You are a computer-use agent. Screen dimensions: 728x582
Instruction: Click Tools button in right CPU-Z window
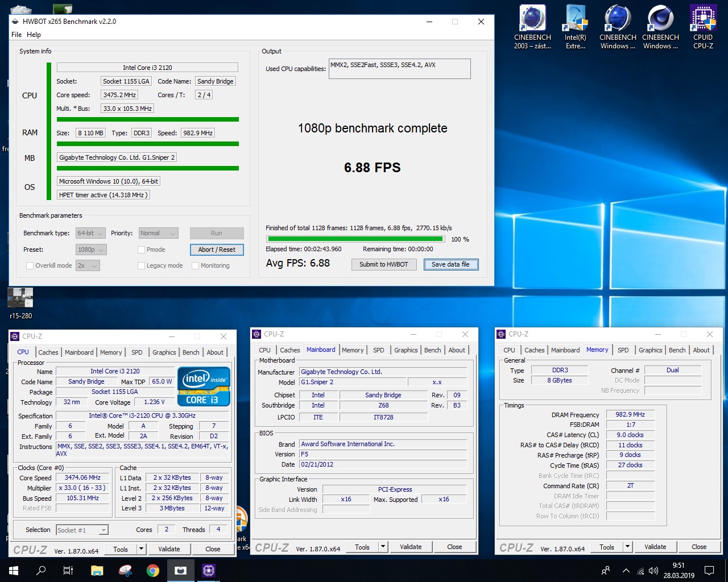click(x=607, y=547)
